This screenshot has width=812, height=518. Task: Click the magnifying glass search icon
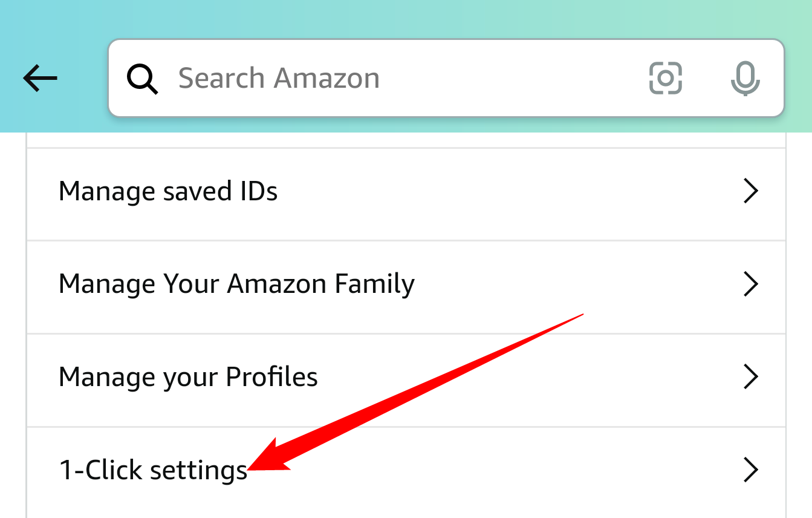pyautogui.click(x=142, y=79)
